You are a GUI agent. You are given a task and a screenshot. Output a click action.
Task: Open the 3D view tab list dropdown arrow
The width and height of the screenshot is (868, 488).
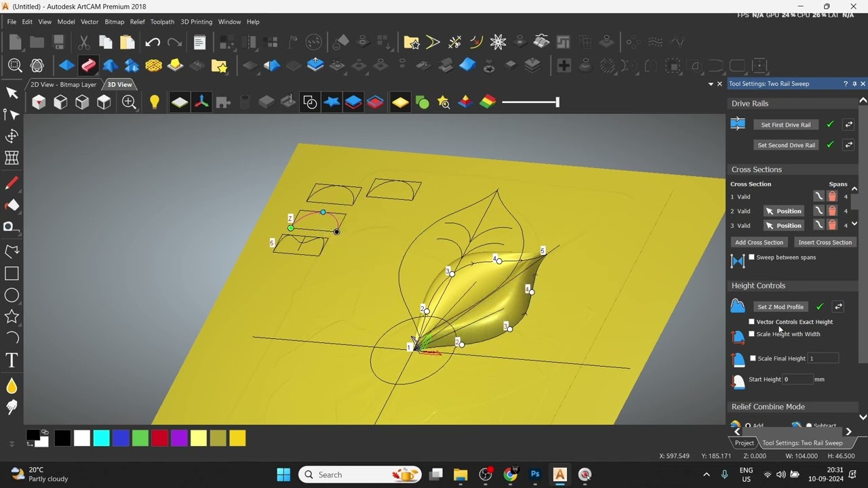[710, 84]
